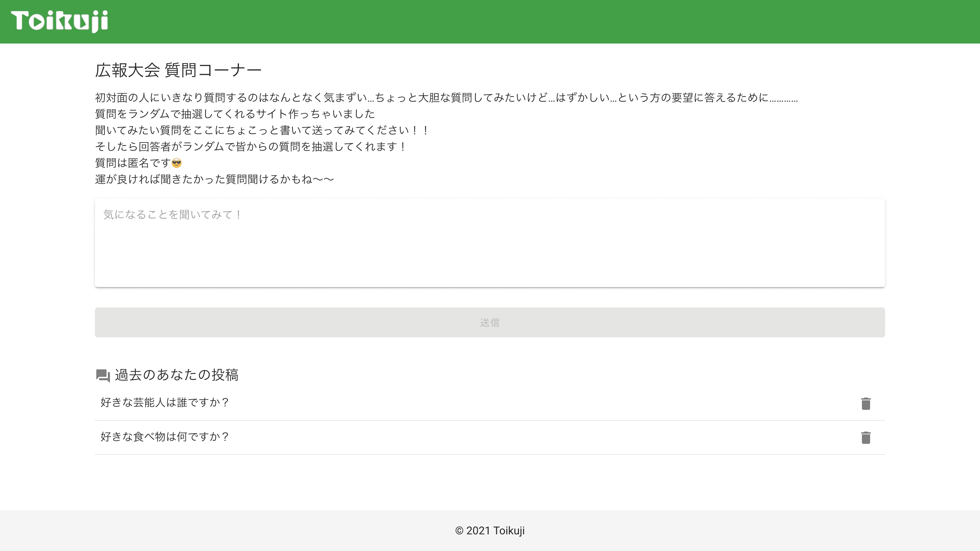Click the line 質問をランダムで抽選してくれるサイト作っちゃいました
The width and height of the screenshot is (980, 551).
(235, 114)
